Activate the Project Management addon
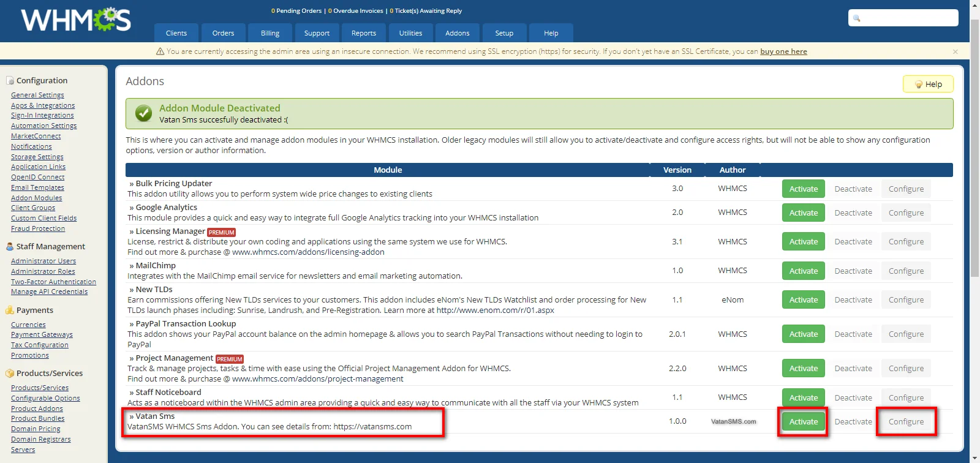This screenshot has width=980, height=463. [804, 368]
